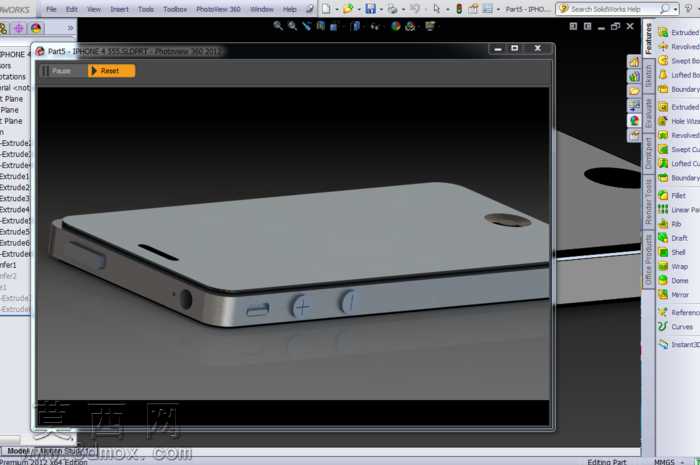Click the Undo icon in toolbar
Viewport: 700px width, 465px height.
click(415, 8)
